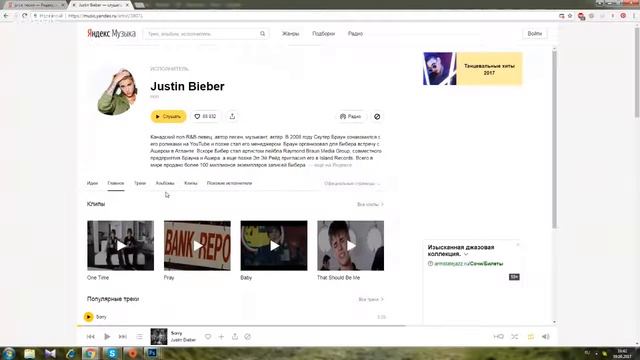Skip to previous track in player
The height and width of the screenshot is (360, 640).
[91, 337]
